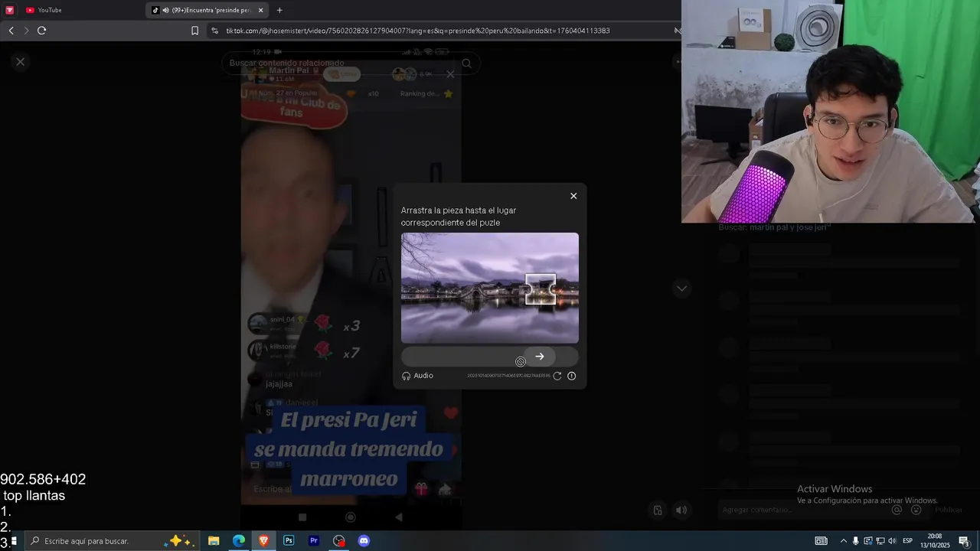
Task: Select the TikTok Encuentra browser tab
Action: click(207, 10)
